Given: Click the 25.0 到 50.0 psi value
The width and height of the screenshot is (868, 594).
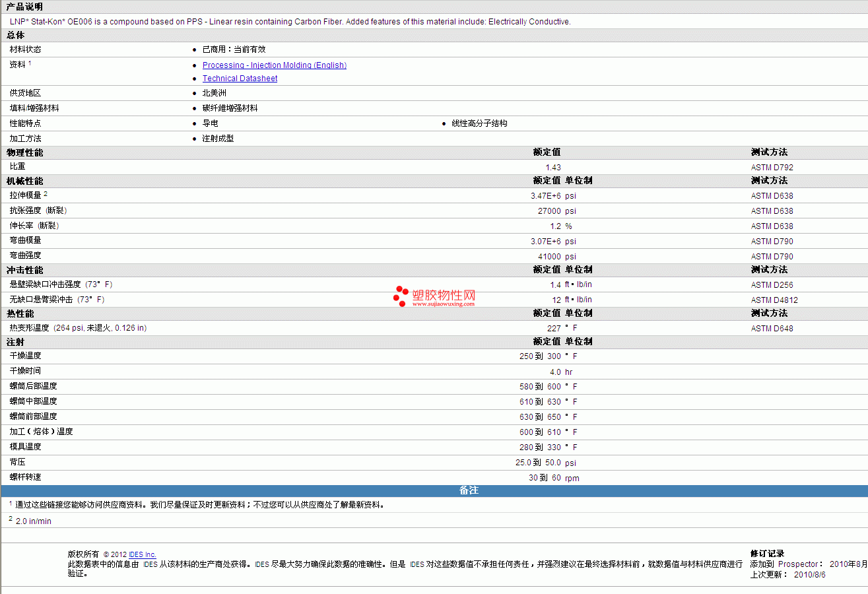Looking at the screenshot, I should (546, 463).
